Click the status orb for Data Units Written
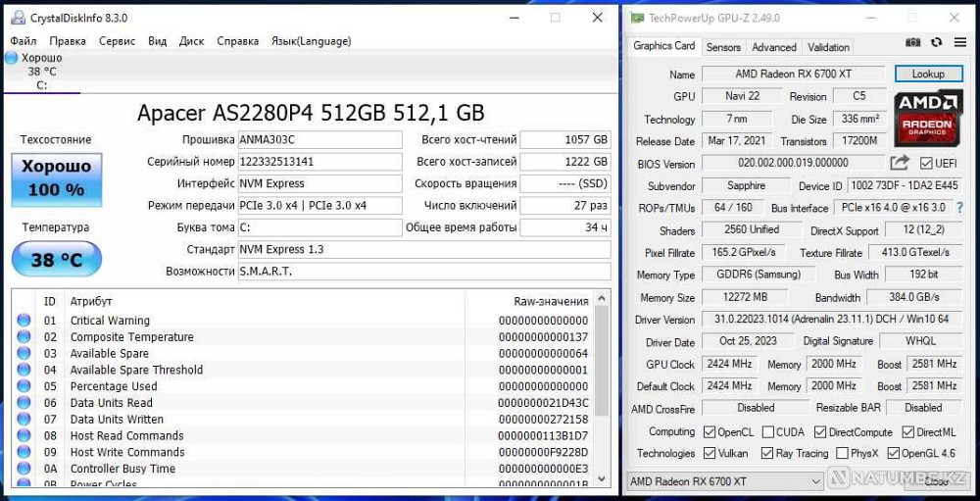Viewport: 980px width, 501px height. pyautogui.click(x=24, y=419)
